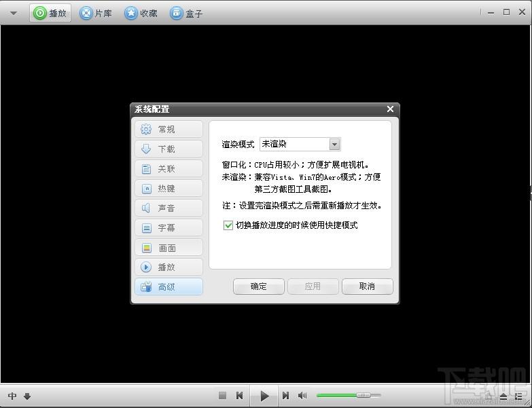Click the 应用 apply button
Screen dimensions: 532x408
pyautogui.click(x=313, y=286)
